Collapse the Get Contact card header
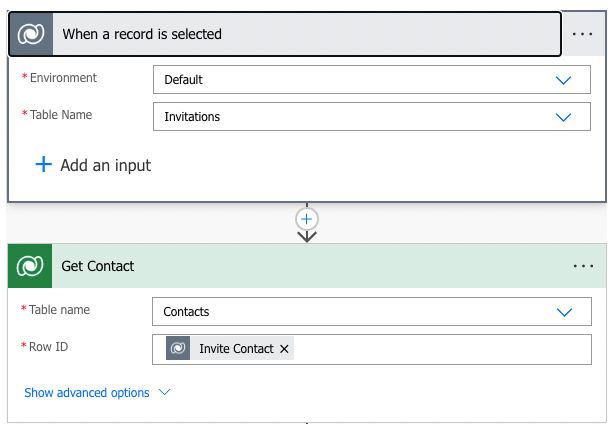The height and width of the screenshot is (433, 616). click(300, 266)
